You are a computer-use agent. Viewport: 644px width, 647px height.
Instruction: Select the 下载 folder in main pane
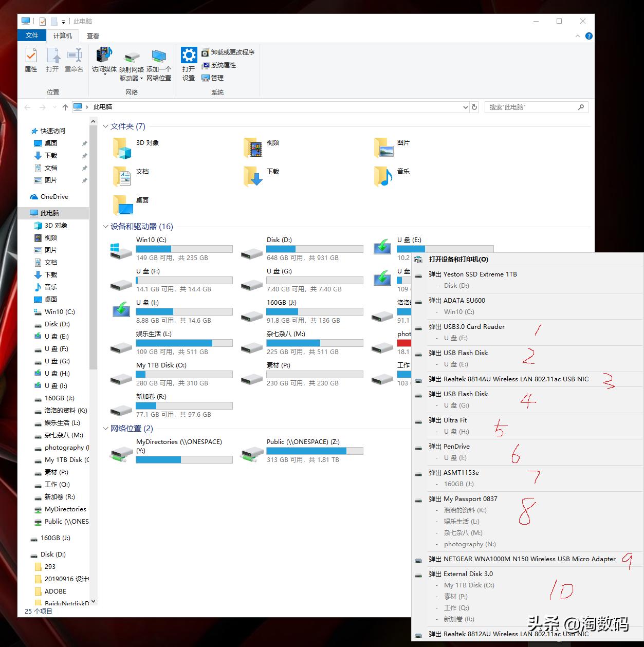tap(262, 176)
